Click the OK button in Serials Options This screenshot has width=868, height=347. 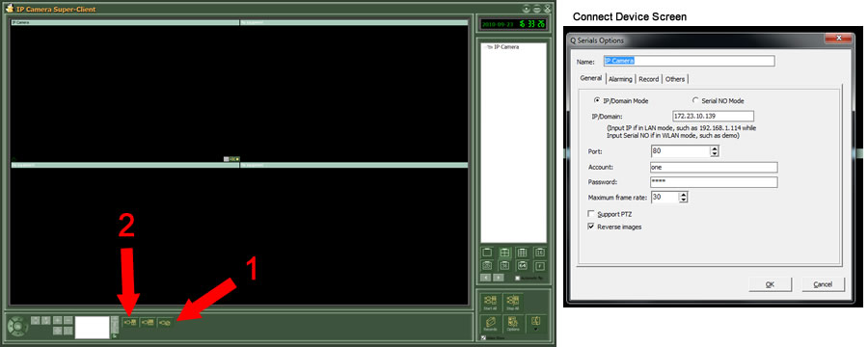coord(770,284)
